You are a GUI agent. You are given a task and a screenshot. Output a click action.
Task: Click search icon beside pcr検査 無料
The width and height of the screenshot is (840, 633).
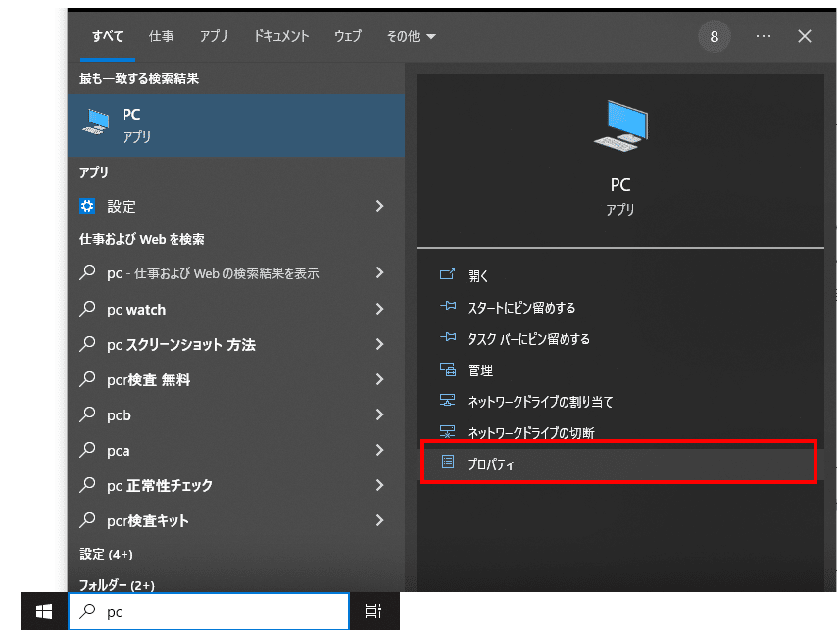tap(87, 379)
